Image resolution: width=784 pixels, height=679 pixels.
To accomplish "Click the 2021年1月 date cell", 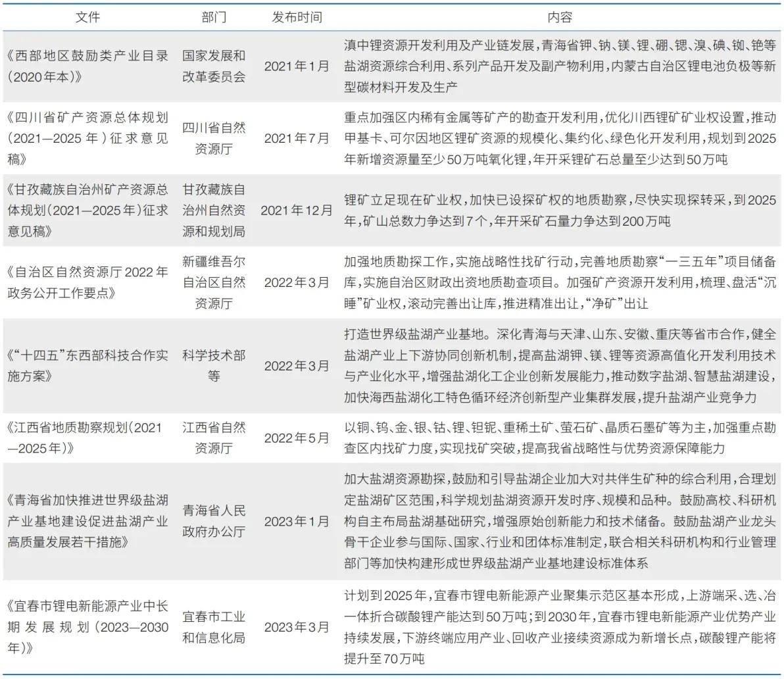I will tap(297, 66).
